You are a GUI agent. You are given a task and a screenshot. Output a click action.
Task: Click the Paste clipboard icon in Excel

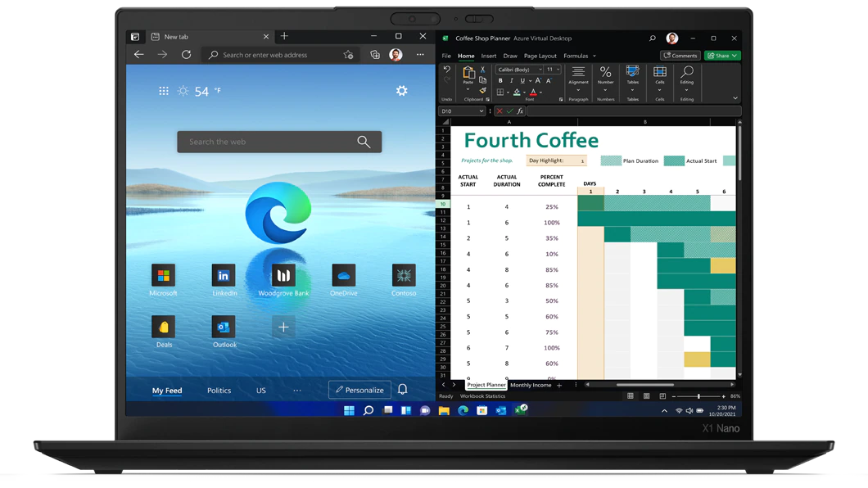[x=468, y=73]
